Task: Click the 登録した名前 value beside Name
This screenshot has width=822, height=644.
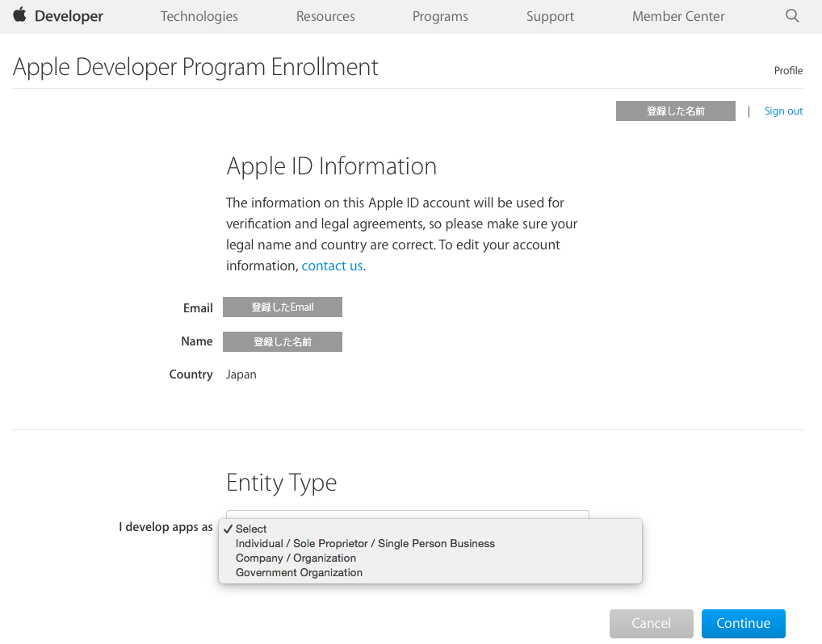Action: pos(283,341)
